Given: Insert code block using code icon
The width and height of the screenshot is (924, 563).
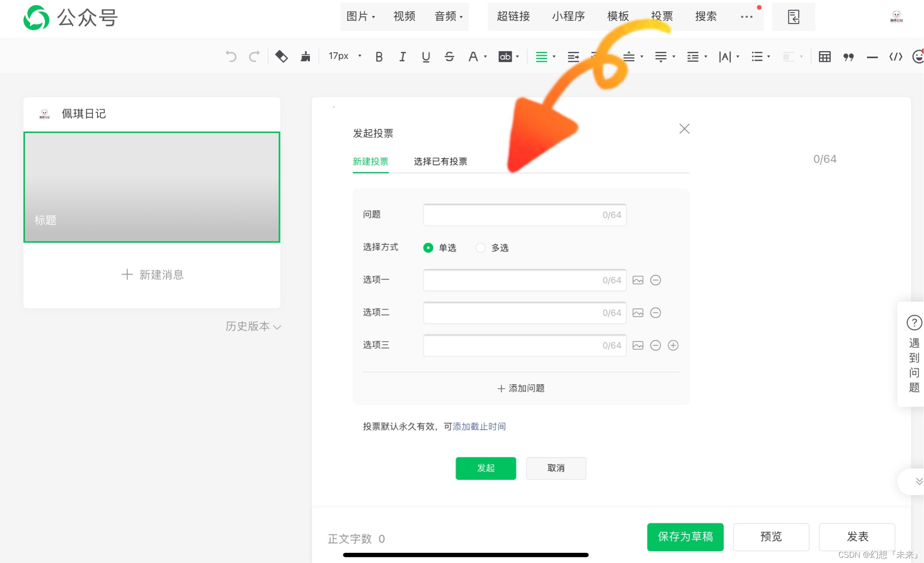Looking at the screenshot, I should (x=895, y=57).
